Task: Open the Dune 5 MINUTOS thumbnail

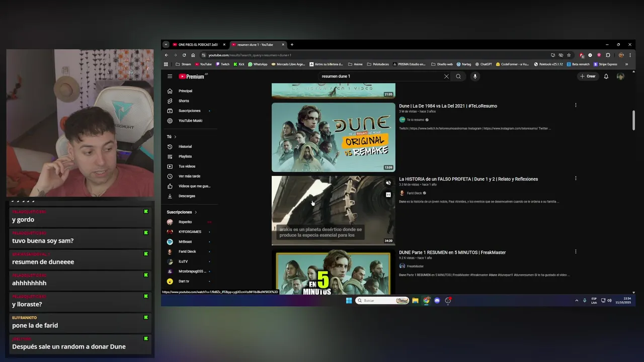Action: (x=334, y=272)
